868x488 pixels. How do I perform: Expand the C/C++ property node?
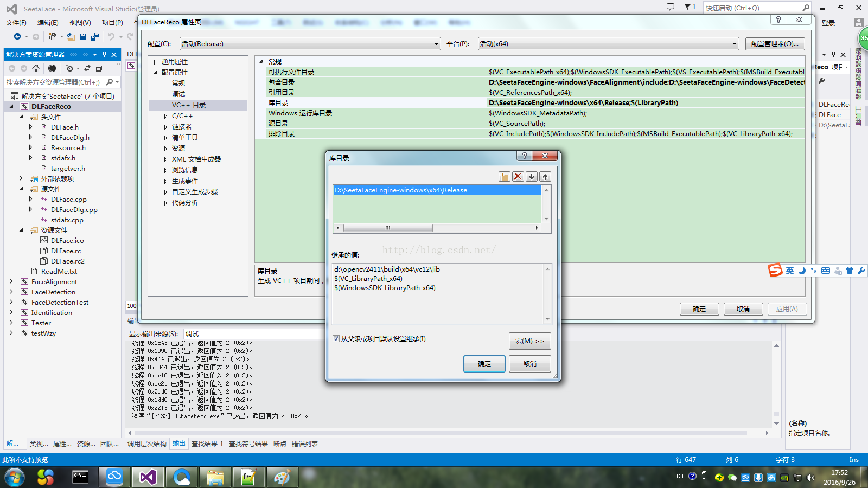pyautogui.click(x=165, y=116)
